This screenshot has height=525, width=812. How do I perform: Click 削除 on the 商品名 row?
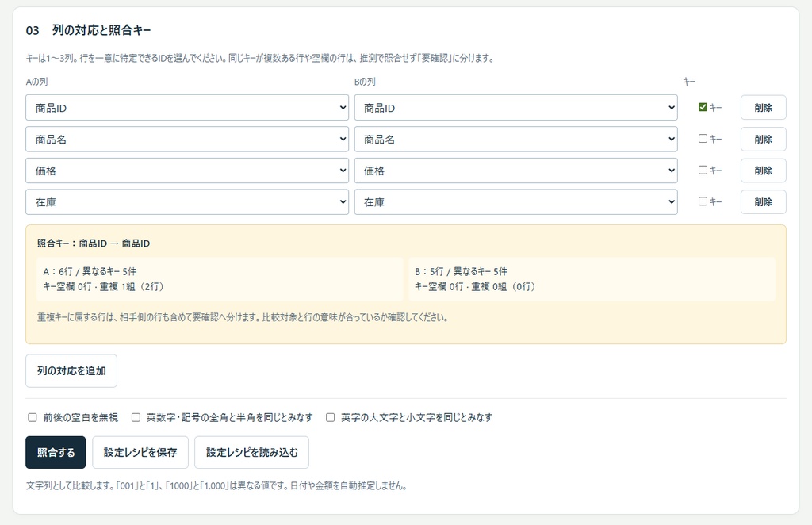pos(764,140)
